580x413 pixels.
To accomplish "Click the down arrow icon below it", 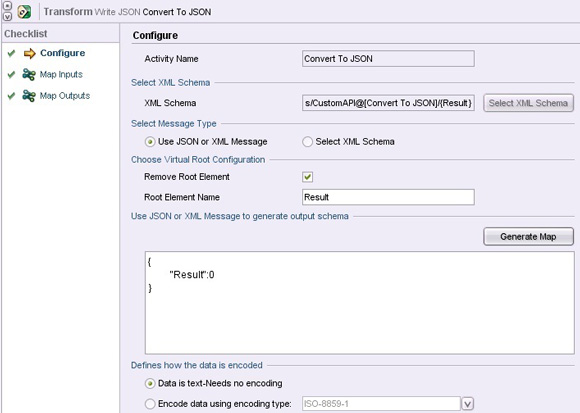I will (7, 16).
